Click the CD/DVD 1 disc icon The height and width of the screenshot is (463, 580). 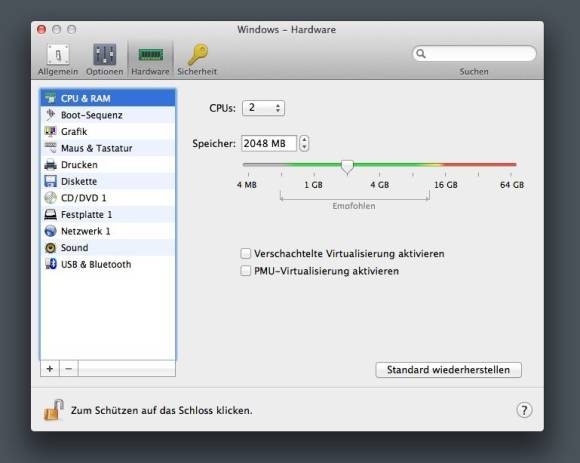tap(50, 198)
